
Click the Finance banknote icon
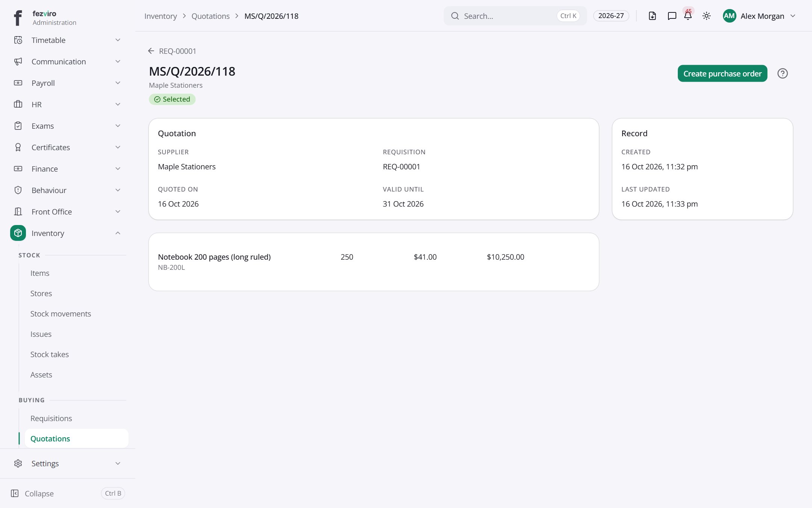point(18,169)
